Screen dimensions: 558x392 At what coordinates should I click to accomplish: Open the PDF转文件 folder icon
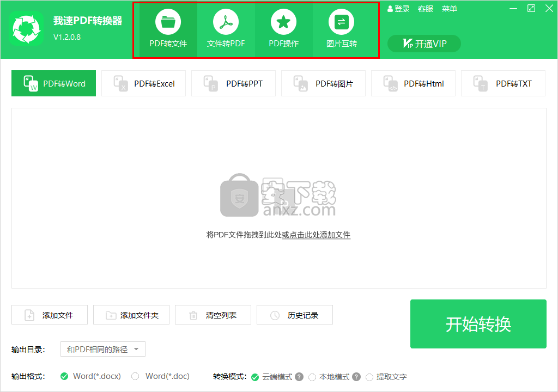click(x=168, y=22)
